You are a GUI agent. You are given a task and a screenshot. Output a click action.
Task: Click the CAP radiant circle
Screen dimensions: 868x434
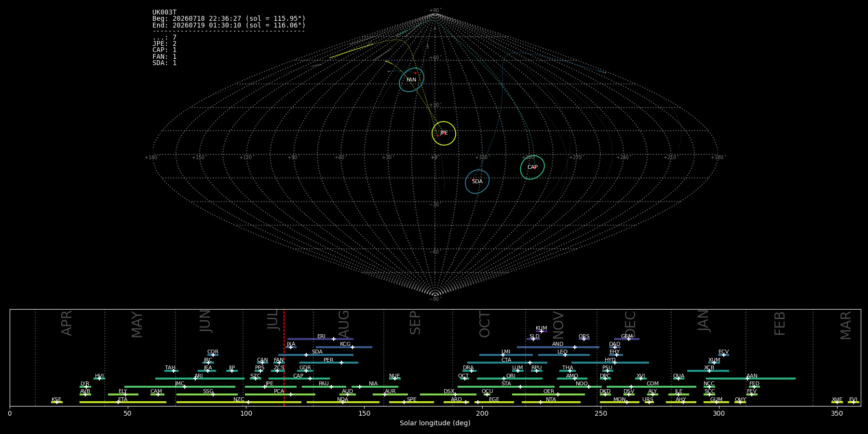pyautogui.click(x=532, y=167)
